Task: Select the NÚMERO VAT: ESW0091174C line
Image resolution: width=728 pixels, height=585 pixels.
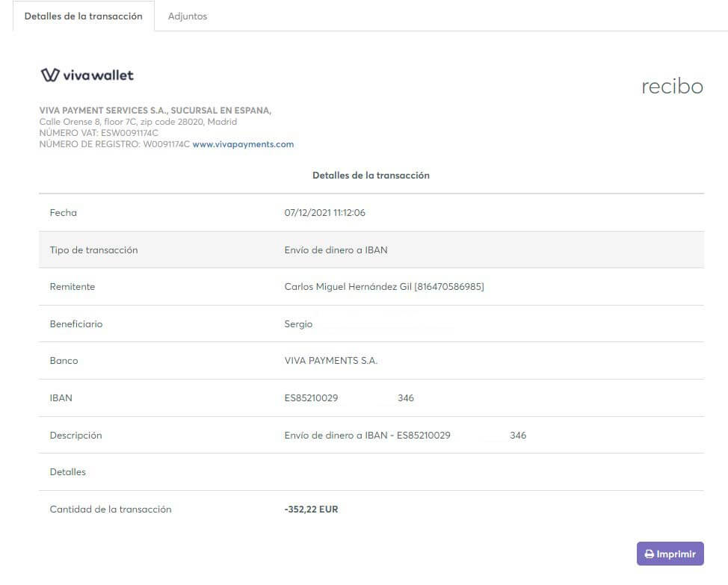Action: click(99, 133)
